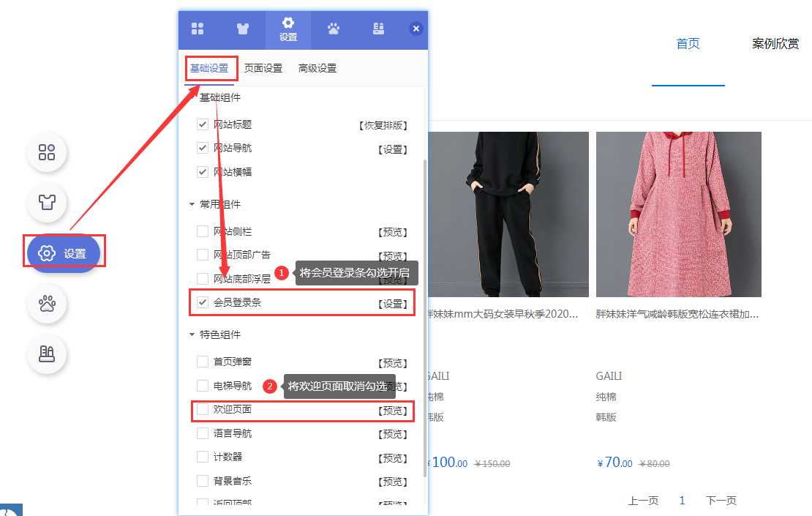
Task: Switch to the shirt style tab in panel header
Action: coord(242,29)
